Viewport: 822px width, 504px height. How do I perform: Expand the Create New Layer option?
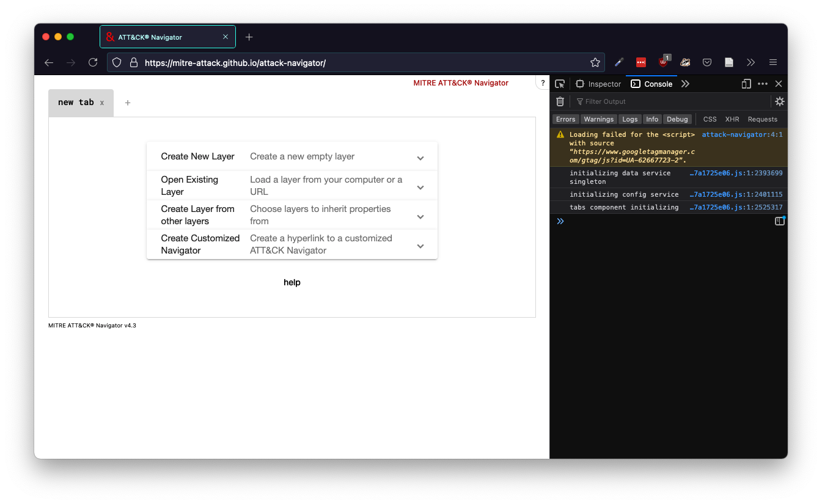[420, 156]
